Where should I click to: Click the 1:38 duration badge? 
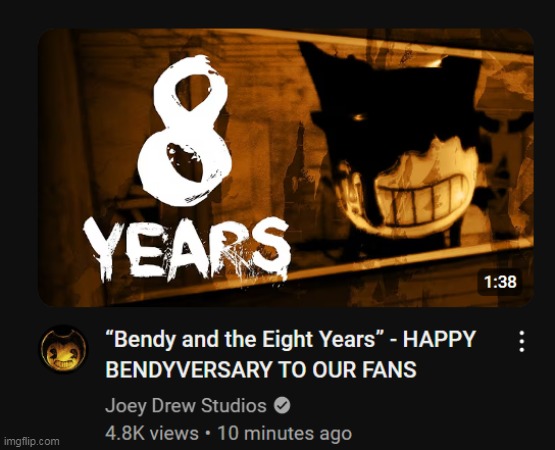tap(500, 282)
